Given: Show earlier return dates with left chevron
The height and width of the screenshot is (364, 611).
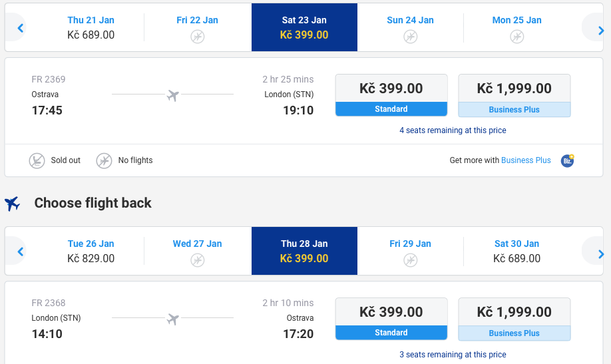Looking at the screenshot, I should [x=19, y=252].
